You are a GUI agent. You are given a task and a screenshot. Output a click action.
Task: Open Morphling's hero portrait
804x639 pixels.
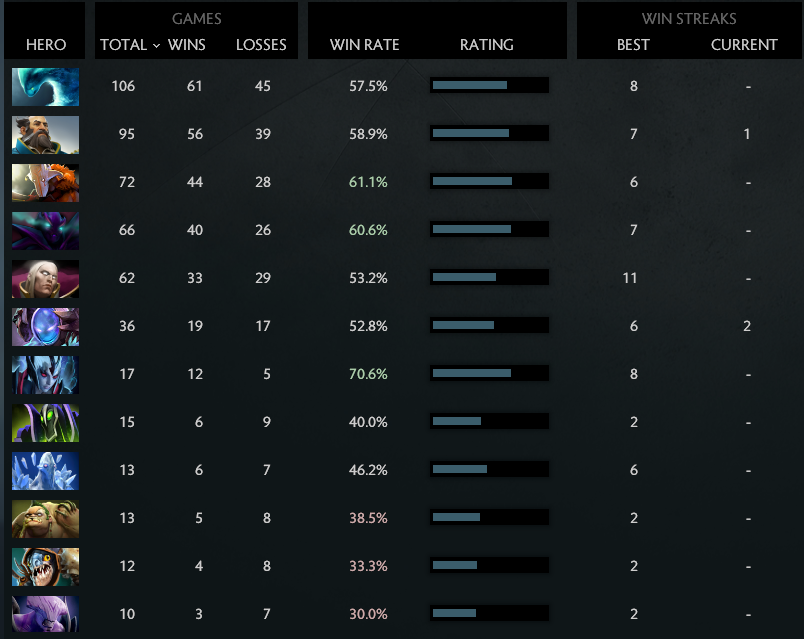point(45,87)
